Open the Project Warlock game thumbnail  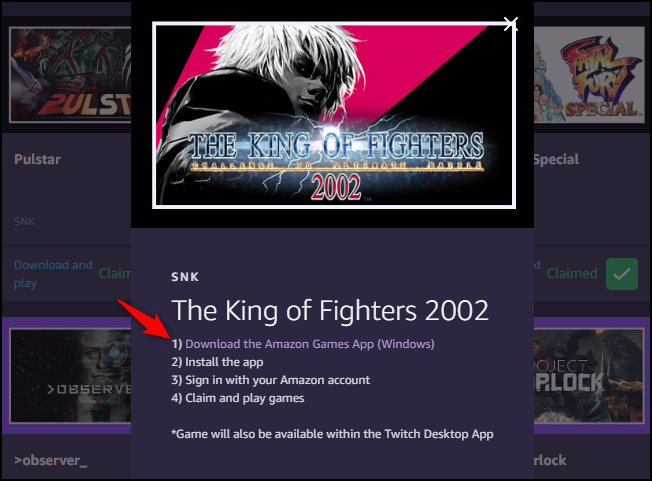pos(589,376)
